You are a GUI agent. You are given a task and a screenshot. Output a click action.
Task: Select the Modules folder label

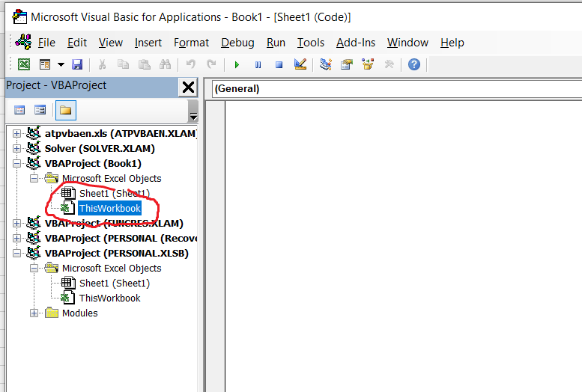tap(80, 313)
